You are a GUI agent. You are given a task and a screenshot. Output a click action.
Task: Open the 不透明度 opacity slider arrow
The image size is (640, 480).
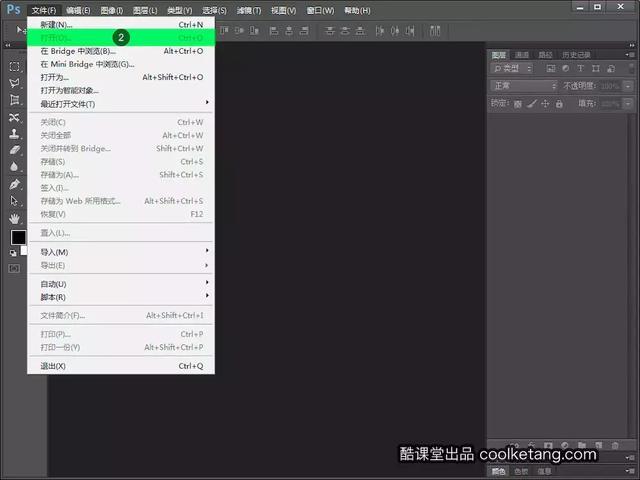click(628, 86)
